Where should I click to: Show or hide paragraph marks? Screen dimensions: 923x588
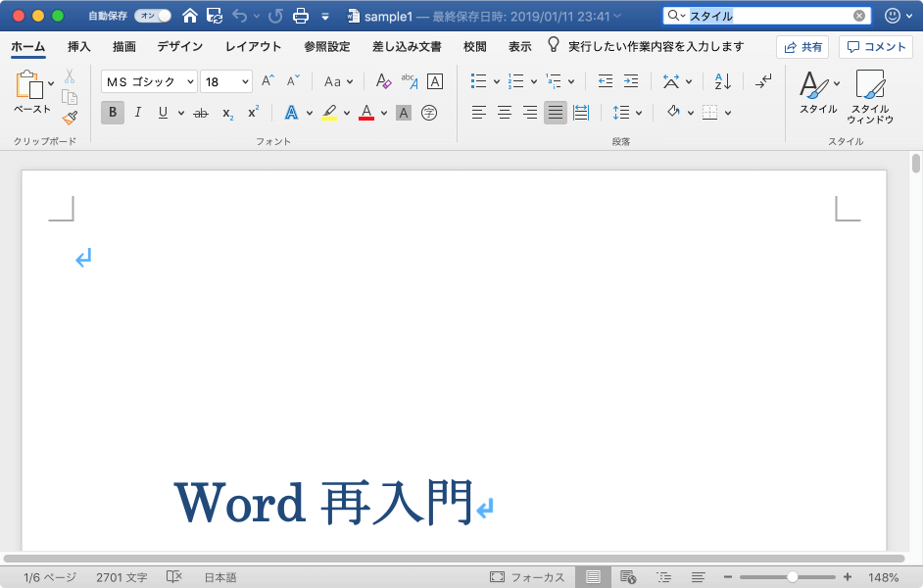click(763, 81)
